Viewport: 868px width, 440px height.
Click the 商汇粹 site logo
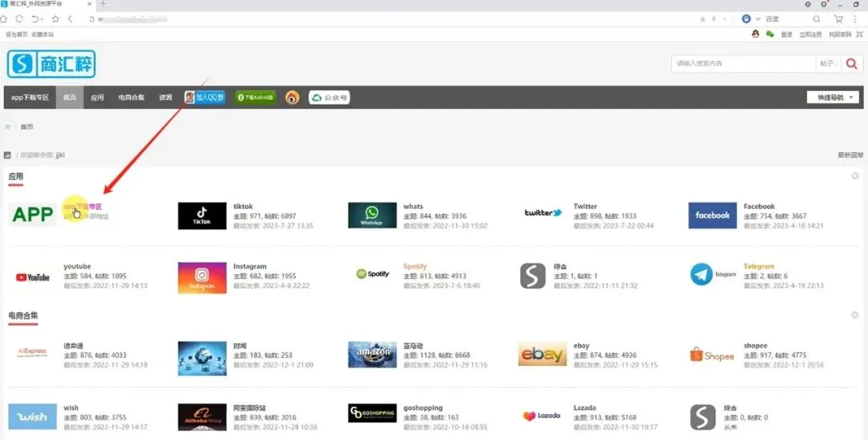[x=51, y=64]
